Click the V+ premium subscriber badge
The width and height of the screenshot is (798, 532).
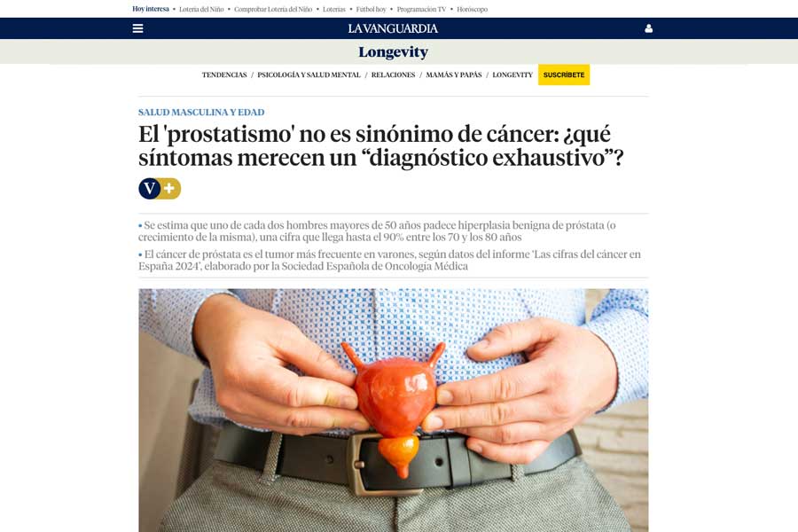click(x=160, y=188)
